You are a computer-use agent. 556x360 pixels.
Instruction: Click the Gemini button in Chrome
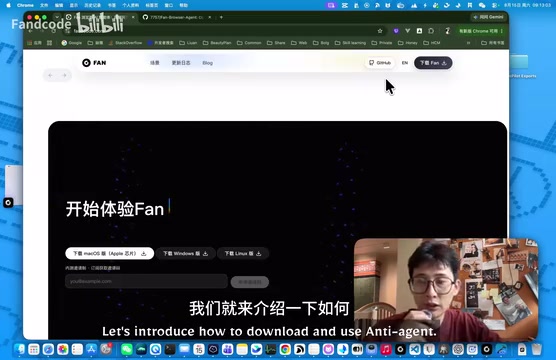[x=489, y=17]
